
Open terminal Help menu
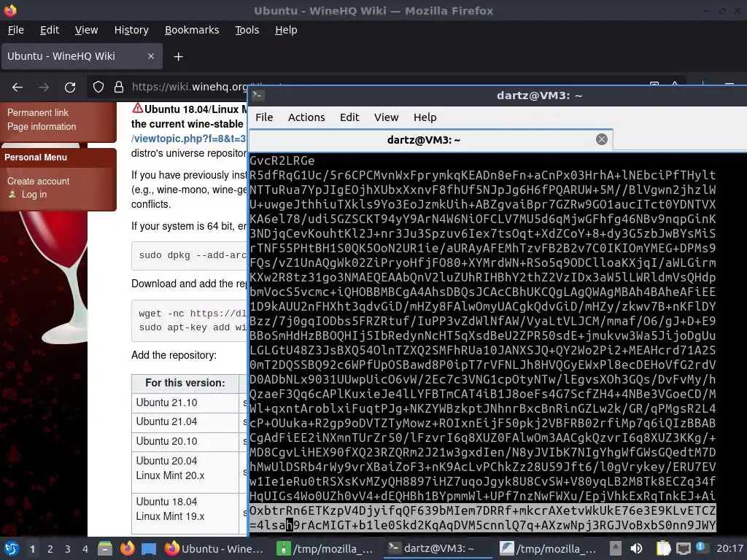[x=425, y=117]
